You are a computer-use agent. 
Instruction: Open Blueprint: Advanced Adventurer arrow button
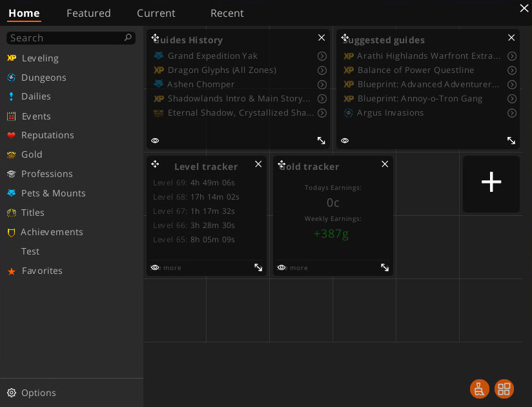pos(512,85)
